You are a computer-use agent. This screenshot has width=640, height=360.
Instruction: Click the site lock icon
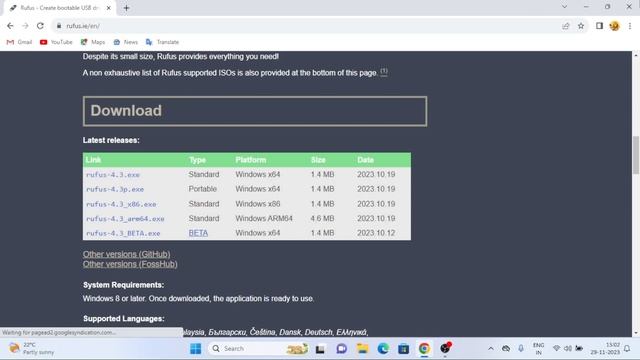(59, 26)
